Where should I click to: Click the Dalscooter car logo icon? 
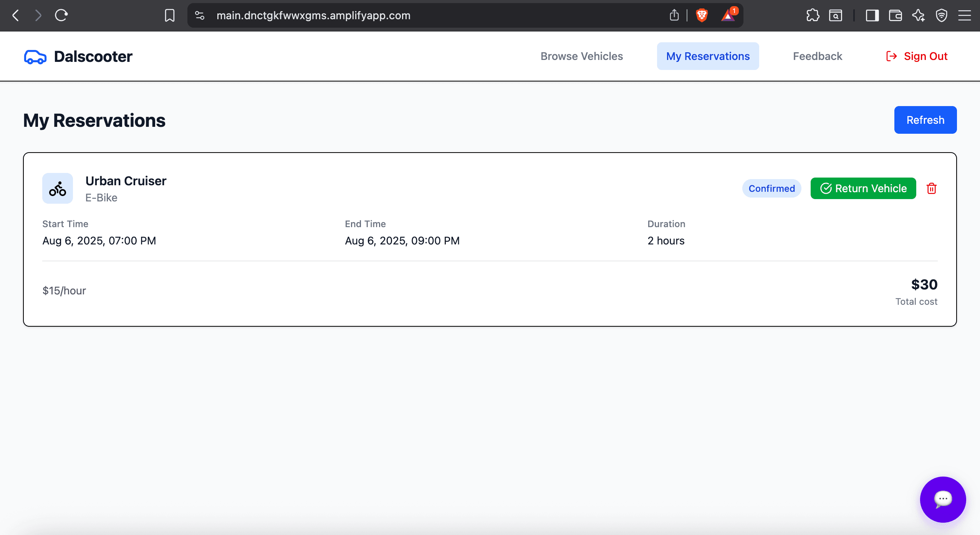point(35,56)
